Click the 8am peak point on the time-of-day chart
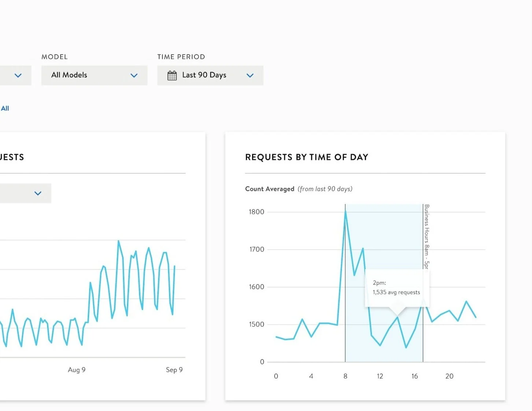The width and height of the screenshot is (532, 411). pos(346,211)
